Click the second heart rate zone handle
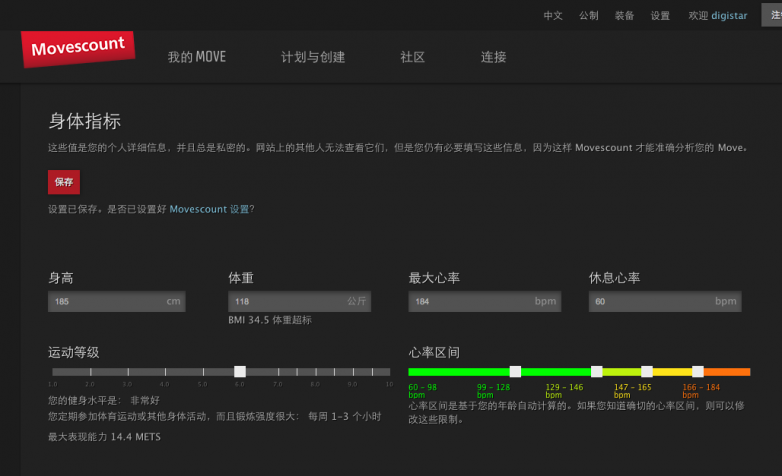This screenshot has height=476, width=782. [596, 371]
